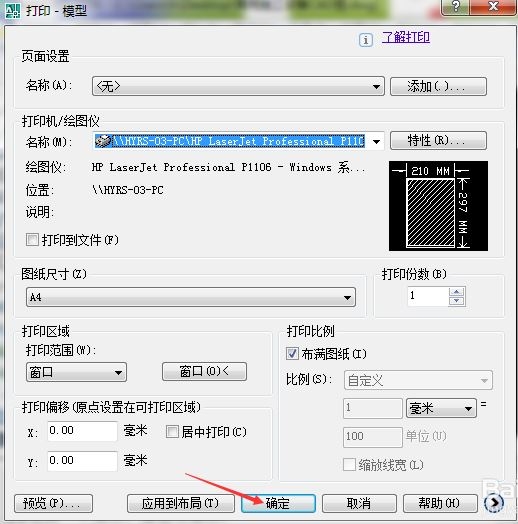Click the scale value field showing 1
Screen dimensions: 518x524
[x=373, y=408]
